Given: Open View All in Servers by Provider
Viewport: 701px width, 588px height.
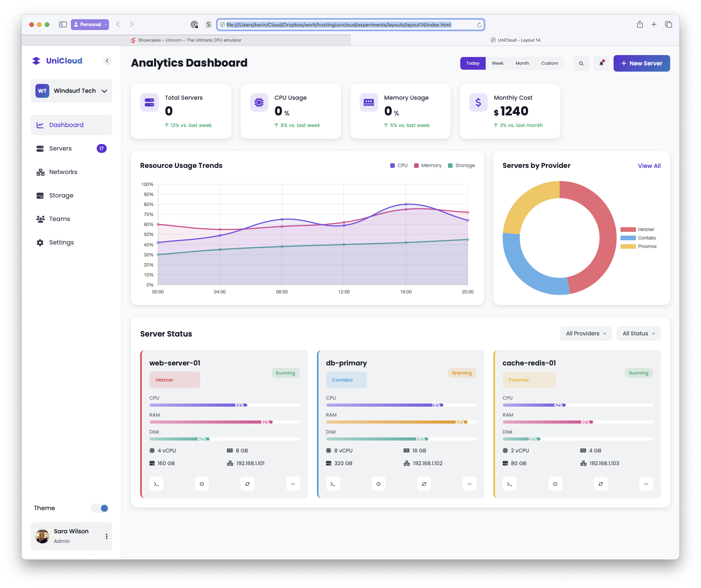Looking at the screenshot, I should point(649,166).
